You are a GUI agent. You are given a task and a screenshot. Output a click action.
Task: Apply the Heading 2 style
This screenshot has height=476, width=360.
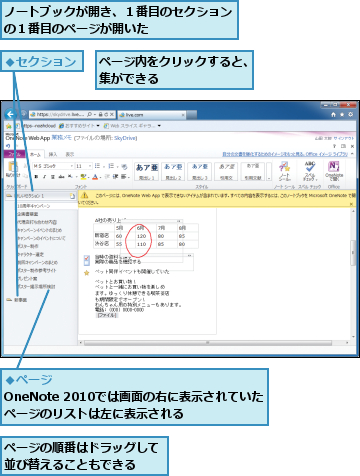173,171
